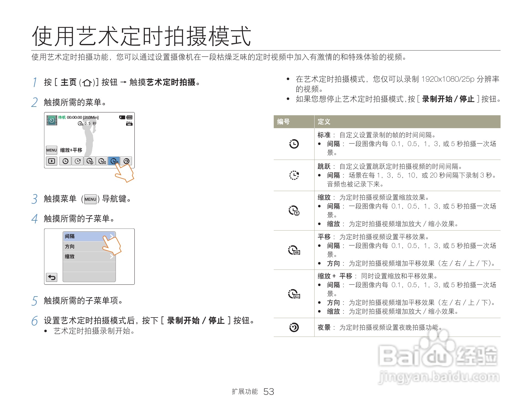Click the night scene icon in the 夜景 table row
532x407 pixels.
pyautogui.click(x=294, y=327)
